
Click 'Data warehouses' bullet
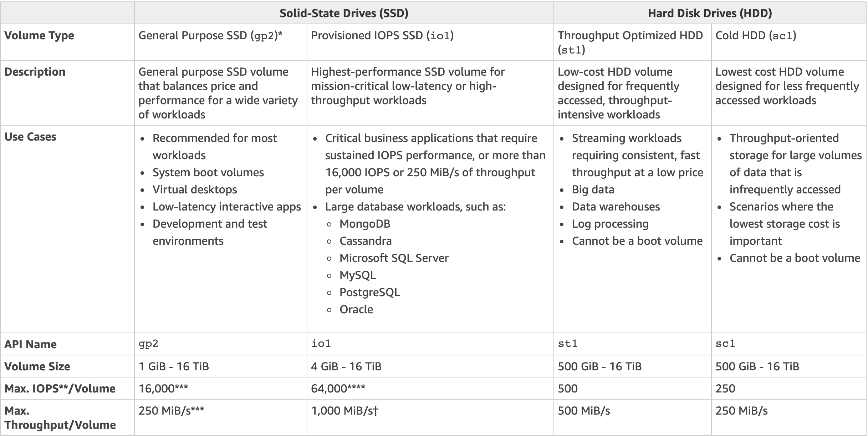(x=616, y=207)
